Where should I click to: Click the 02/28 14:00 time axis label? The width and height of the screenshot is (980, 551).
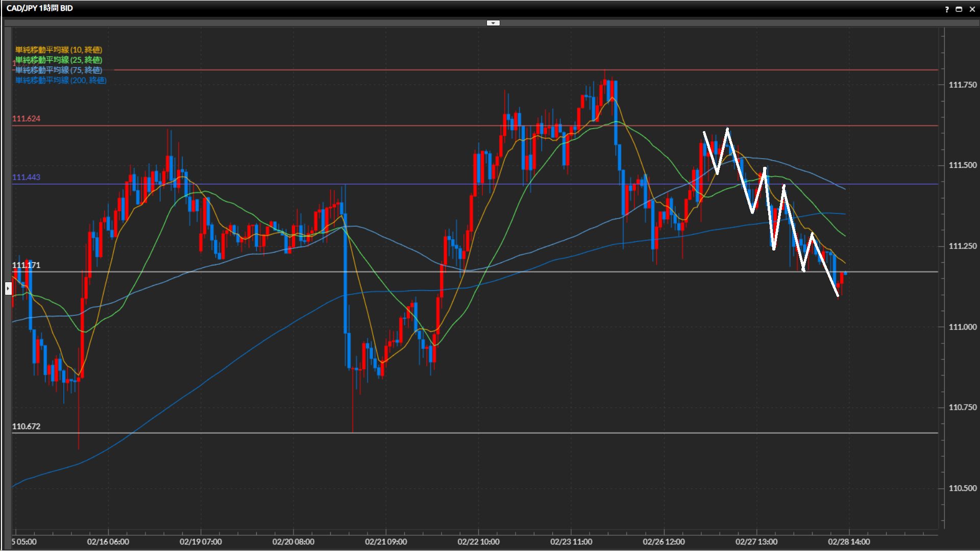(849, 541)
